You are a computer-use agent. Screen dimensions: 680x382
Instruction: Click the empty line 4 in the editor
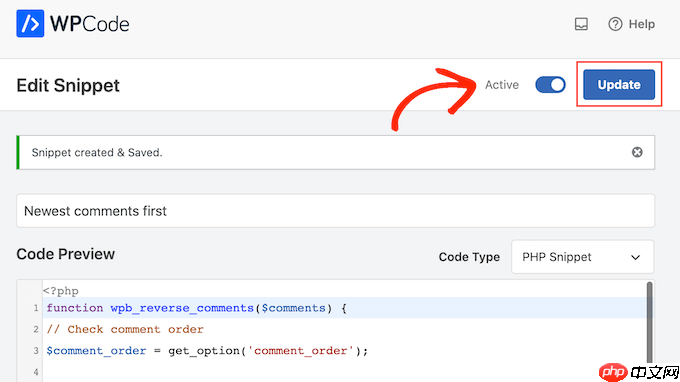point(345,372)
